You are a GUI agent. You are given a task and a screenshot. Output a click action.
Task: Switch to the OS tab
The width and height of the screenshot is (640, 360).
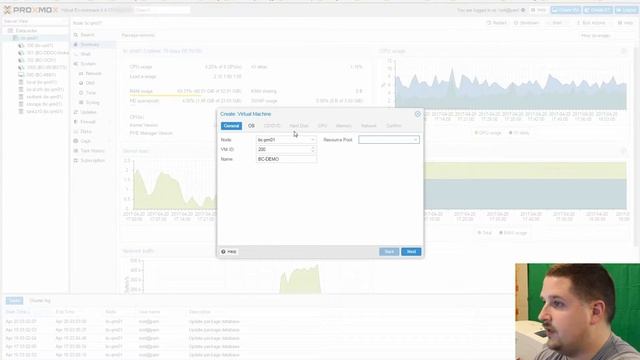tap(251, 126)
